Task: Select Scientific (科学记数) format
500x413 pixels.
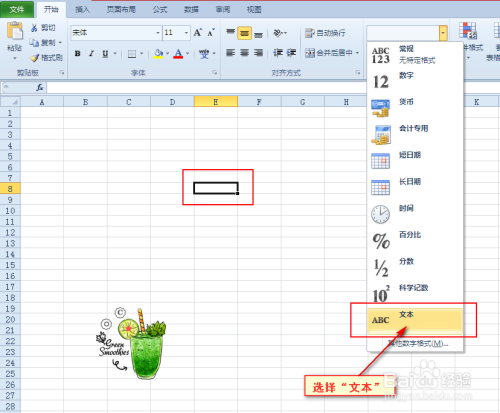Action: tap(415, 294)
